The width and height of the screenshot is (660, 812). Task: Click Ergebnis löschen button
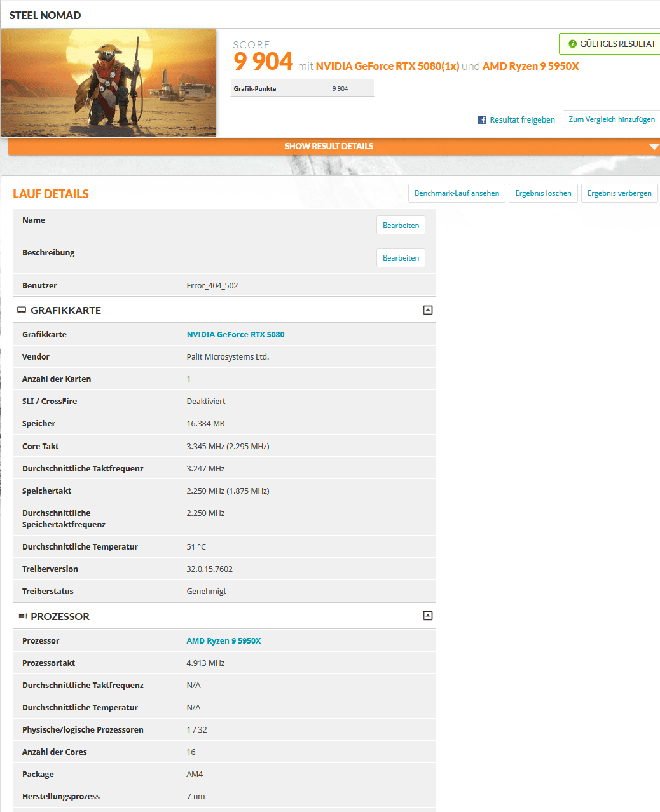543,193
